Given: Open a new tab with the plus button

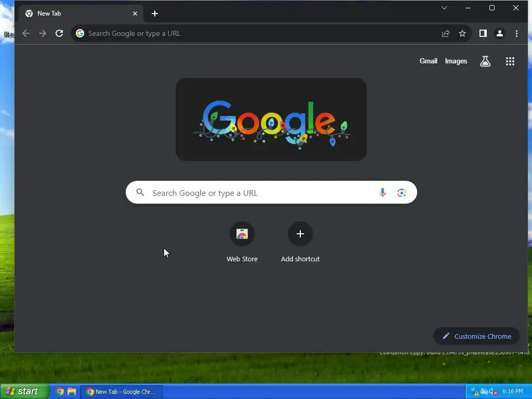Looking at the screenshot, I should pyautogui.click(x=155, y=14).
